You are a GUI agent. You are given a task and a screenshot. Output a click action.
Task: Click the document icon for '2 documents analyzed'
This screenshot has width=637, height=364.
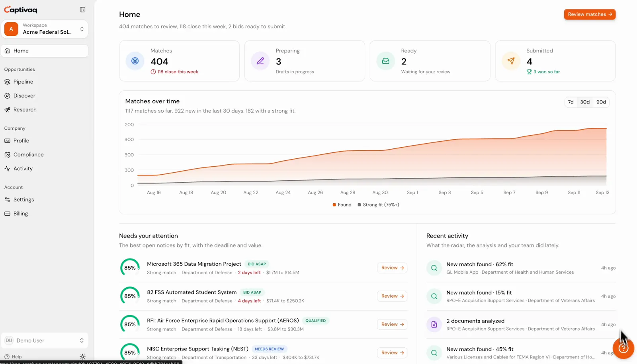pos(434,325)
